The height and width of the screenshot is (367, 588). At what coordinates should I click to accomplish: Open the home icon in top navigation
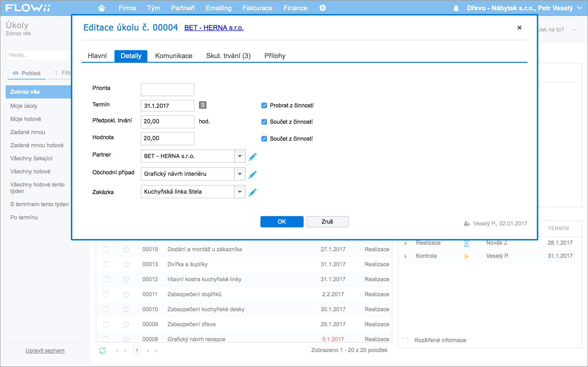coord(102,8)
